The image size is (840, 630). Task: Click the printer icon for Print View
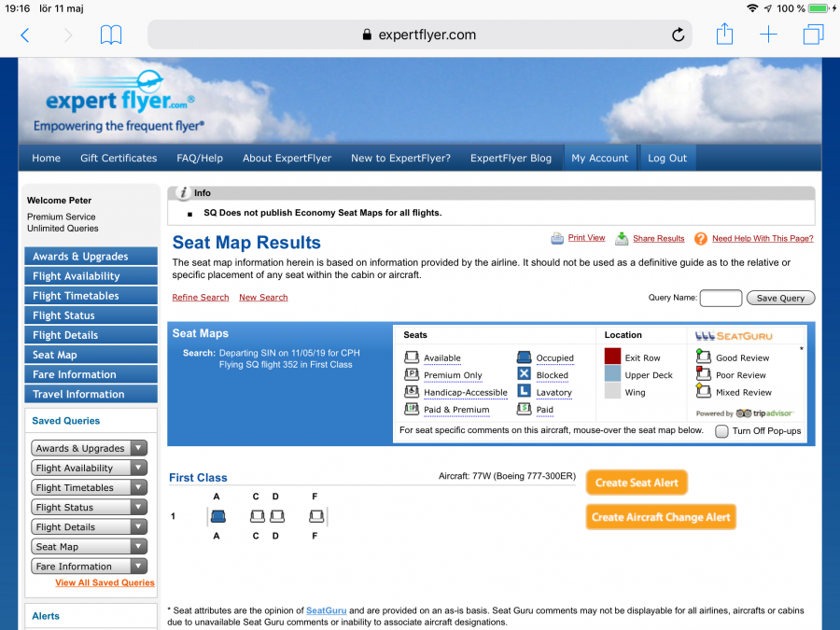(x=557, y=238)
